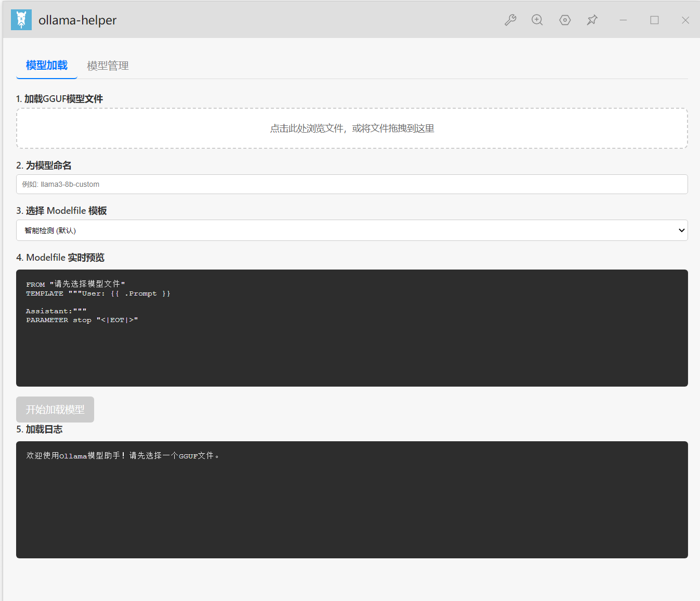
Task: Click the 加载GGUF模型文件 section heading
Action: pyautogui.click(x=60, y=99)
